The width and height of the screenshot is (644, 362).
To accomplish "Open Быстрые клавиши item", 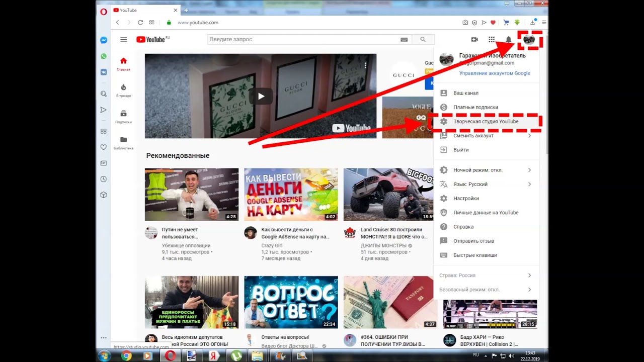I will pyautogui.click(x=486, y=255).
